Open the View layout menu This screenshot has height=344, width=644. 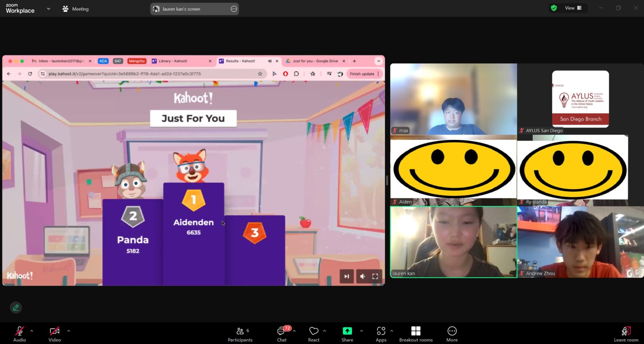click(x=573, y=8)
